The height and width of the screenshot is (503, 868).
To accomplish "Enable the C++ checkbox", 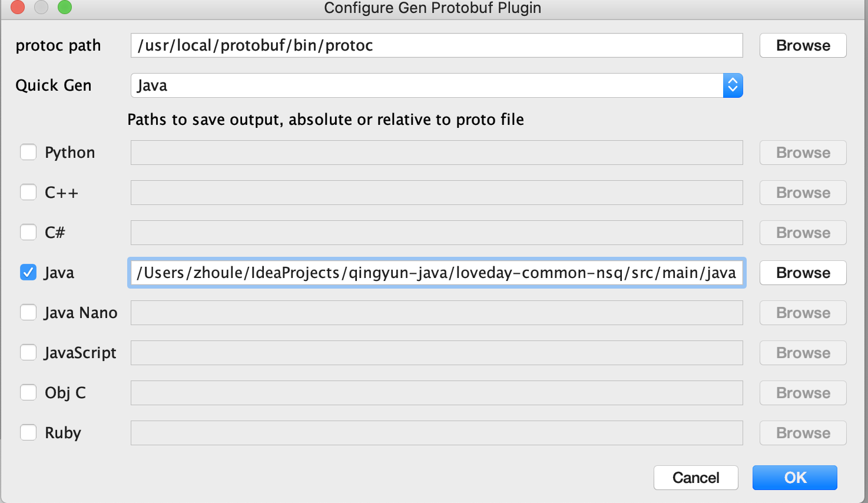I will tap(28, 192).
